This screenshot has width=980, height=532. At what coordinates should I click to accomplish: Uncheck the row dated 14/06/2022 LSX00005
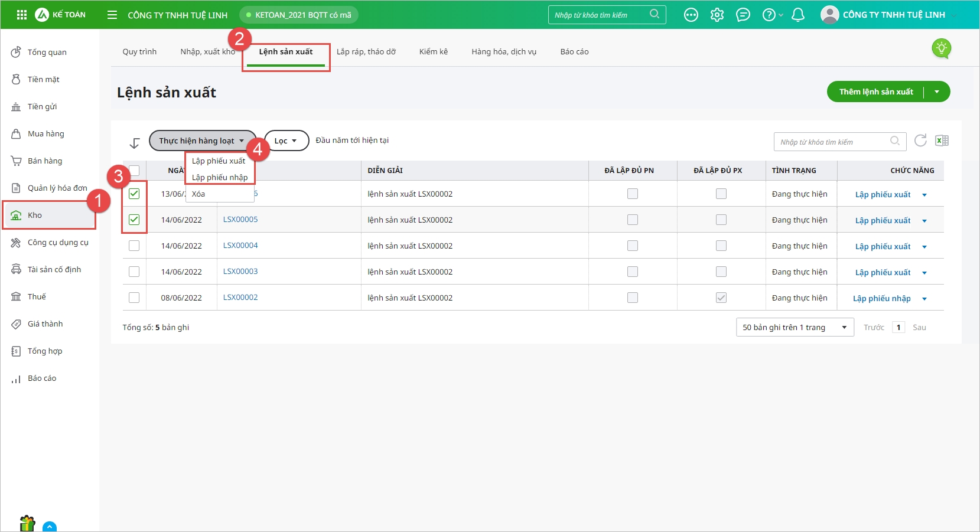[134, 220]
